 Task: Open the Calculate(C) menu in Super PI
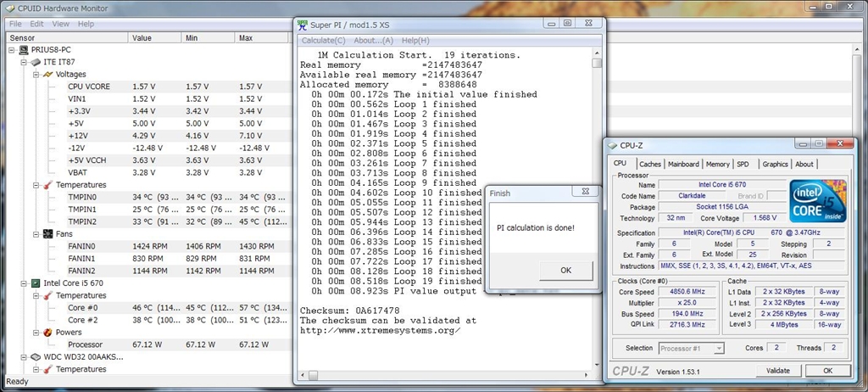pos(323,40)
